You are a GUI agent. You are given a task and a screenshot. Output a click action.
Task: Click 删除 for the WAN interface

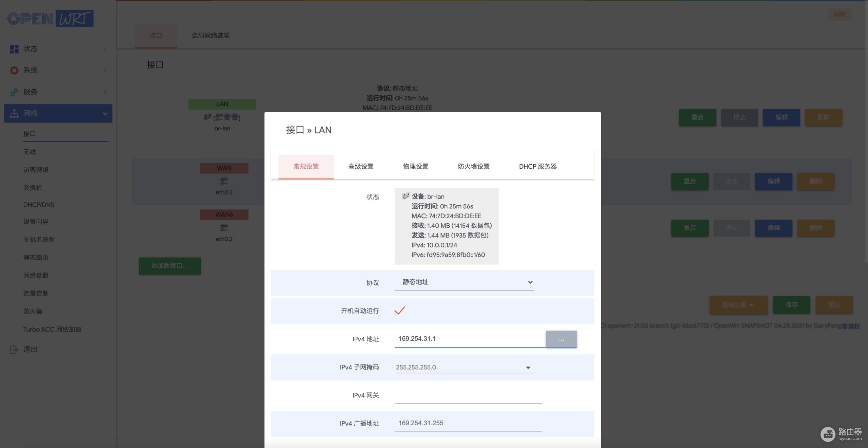[816, 181]
